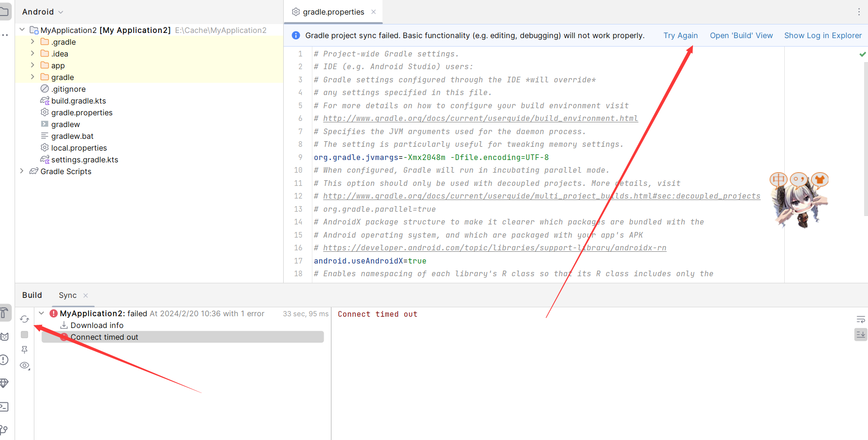Switch to the Build tab
The width and height of the screenshot is (868, 440).
tap(32, 295)
